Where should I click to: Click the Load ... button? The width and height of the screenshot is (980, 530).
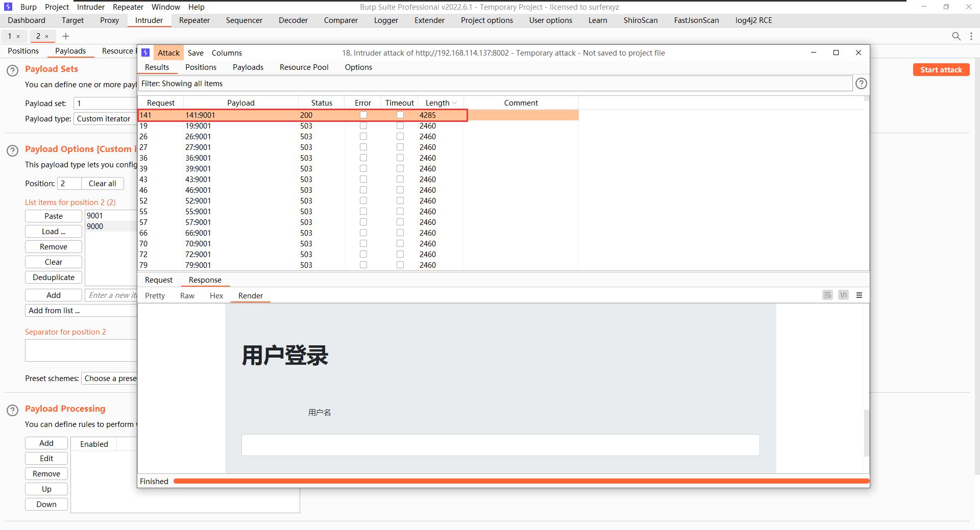[x=54, y=232]
